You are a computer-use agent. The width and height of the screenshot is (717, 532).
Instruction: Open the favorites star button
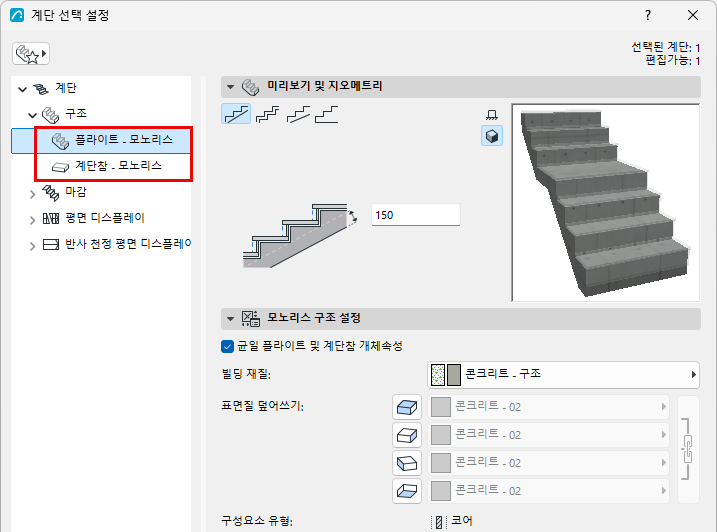click(x=31, y=54)
